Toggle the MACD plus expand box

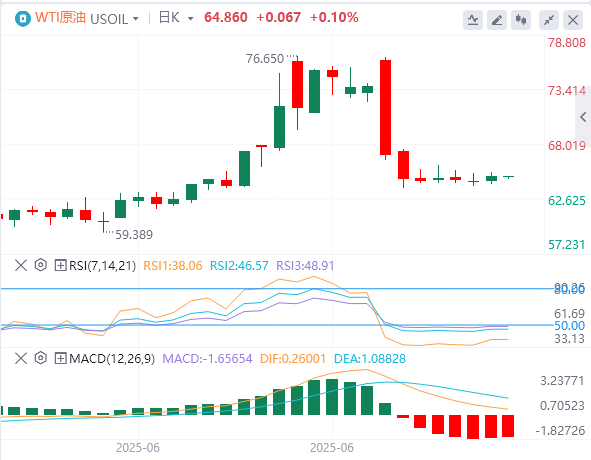click(x=60, y=358)
